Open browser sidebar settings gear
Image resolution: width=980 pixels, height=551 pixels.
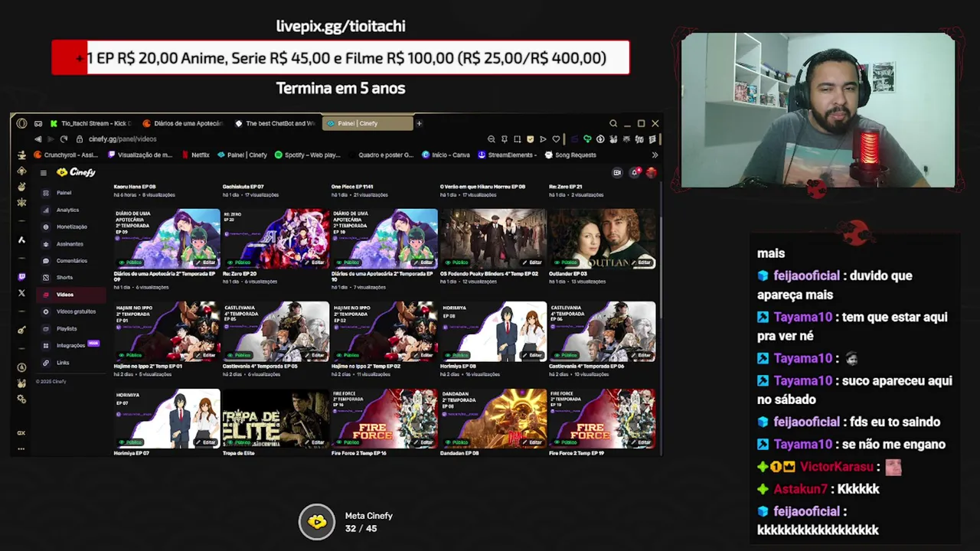point(21,399)
